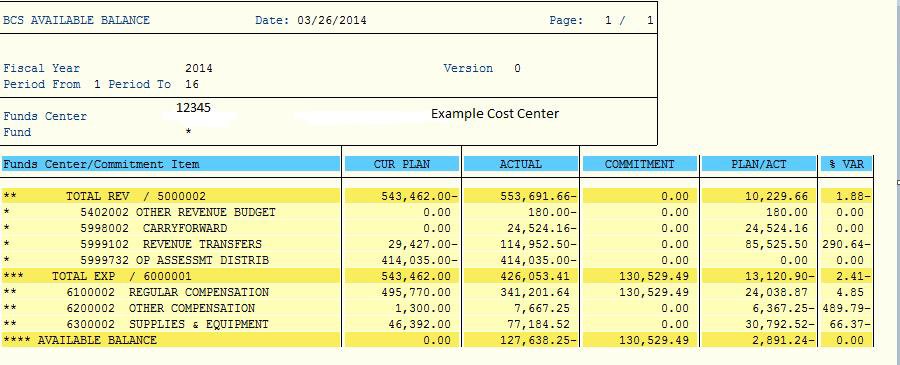Click the Available Balance actual 127,638.25-
The image size is (900, 365).
pos(538,340)
